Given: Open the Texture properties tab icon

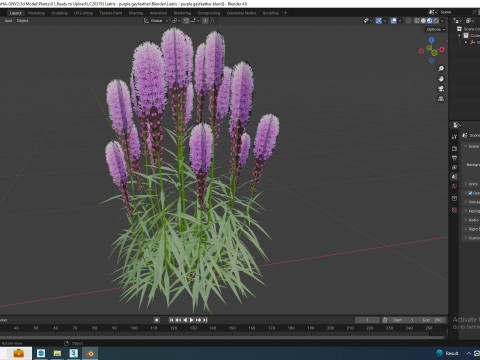Looking at the screenshot, I should click(x=454, y=210).
